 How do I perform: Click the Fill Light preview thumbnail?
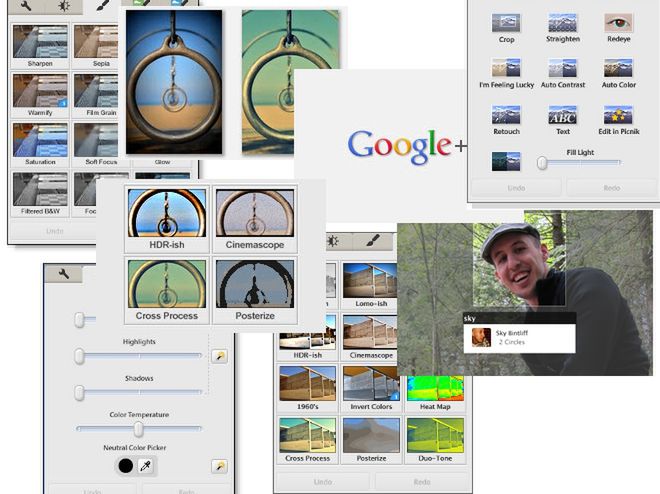click(506, 162)
